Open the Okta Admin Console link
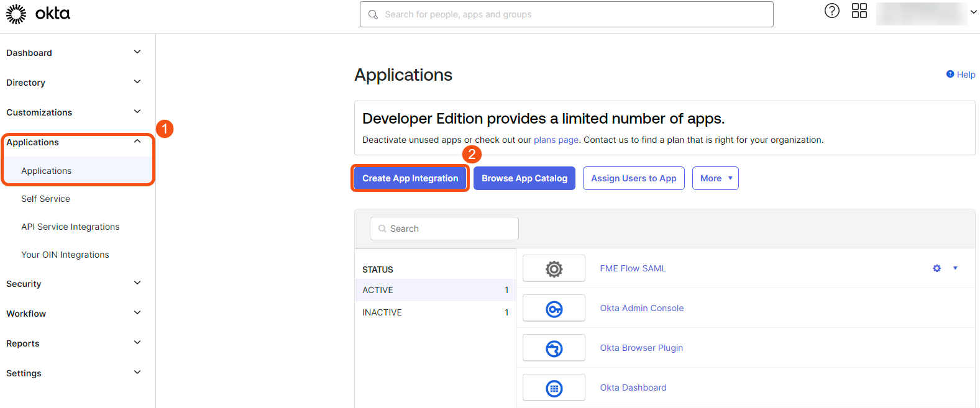Viewport: 980px width, 408px height. 641,308
